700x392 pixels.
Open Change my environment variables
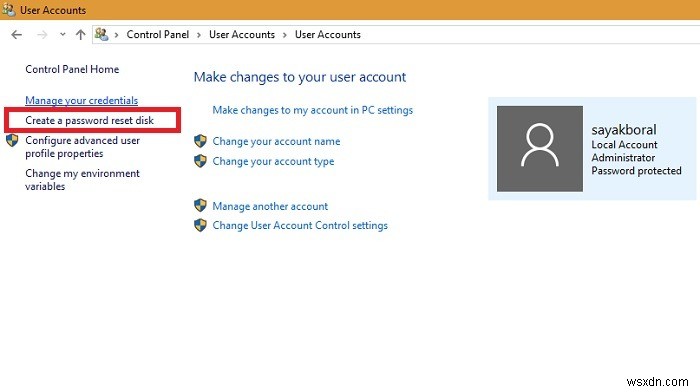[82, 179]
